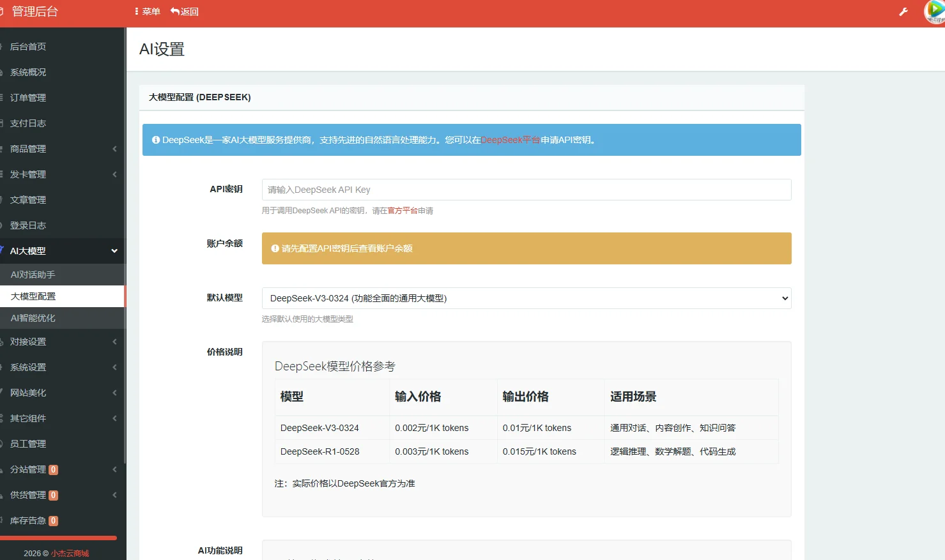Click the 登录日志 sidebar entry
This screenshot has width=945, height=560.
coord(28,225)
